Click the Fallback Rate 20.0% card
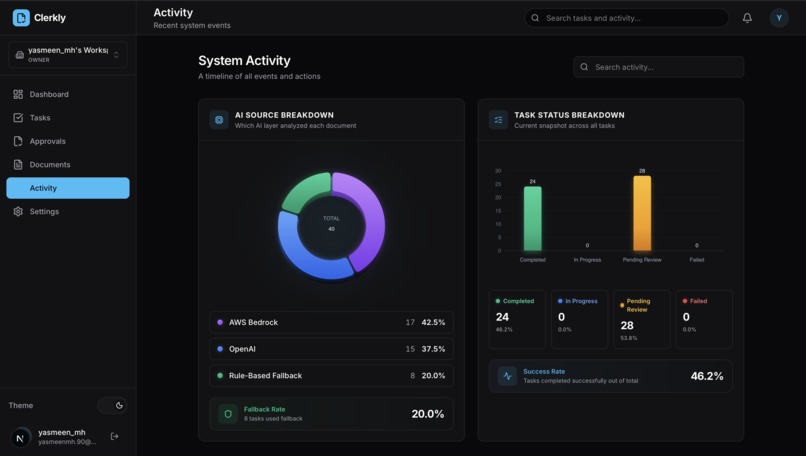Viewport: 806px width, 456px height. point(331,414)
